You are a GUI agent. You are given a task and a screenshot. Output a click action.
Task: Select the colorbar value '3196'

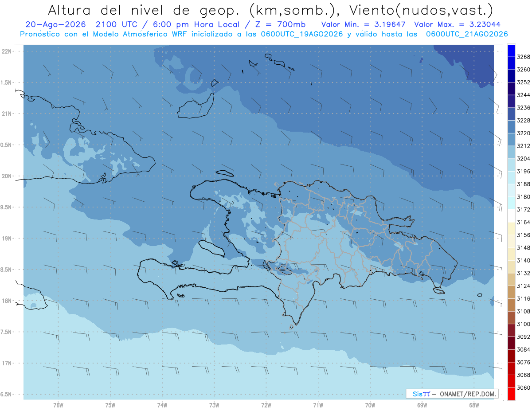click(x=524, y=171)
